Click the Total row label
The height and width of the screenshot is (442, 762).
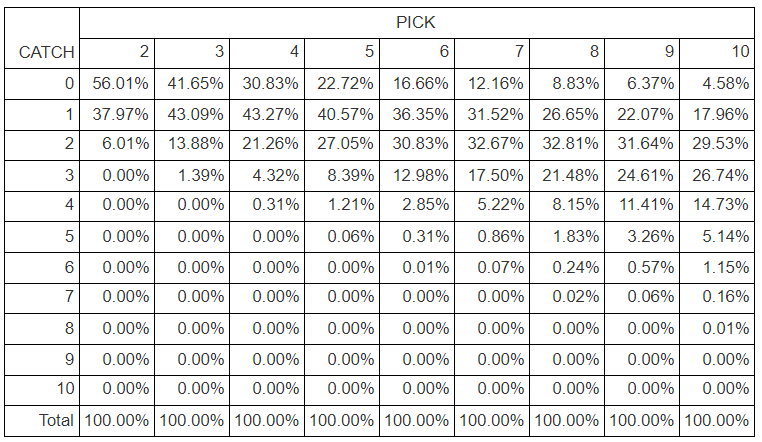click(x=42, y=421)
